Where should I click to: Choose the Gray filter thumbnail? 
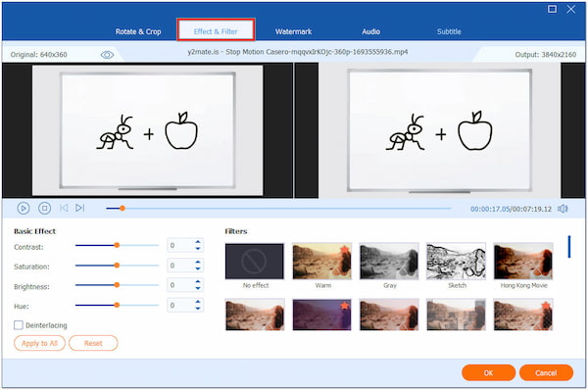[389, 262]
